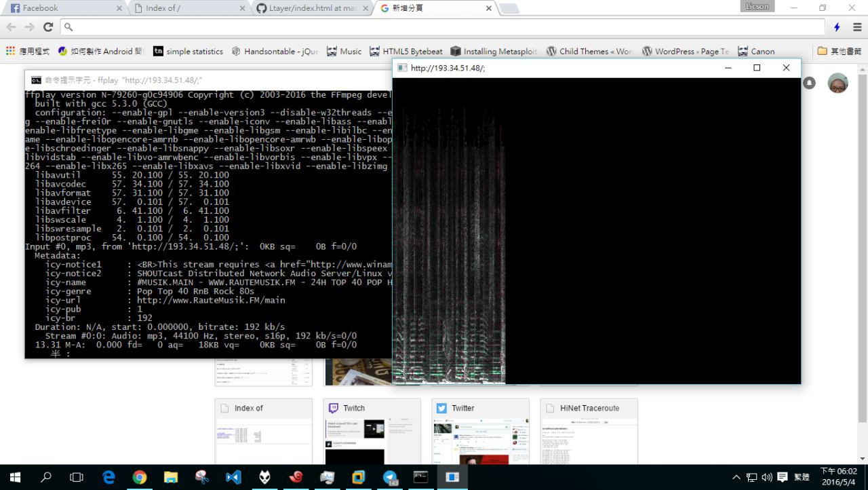
Task: Open Task View on the taskbar
Action: 77,477
